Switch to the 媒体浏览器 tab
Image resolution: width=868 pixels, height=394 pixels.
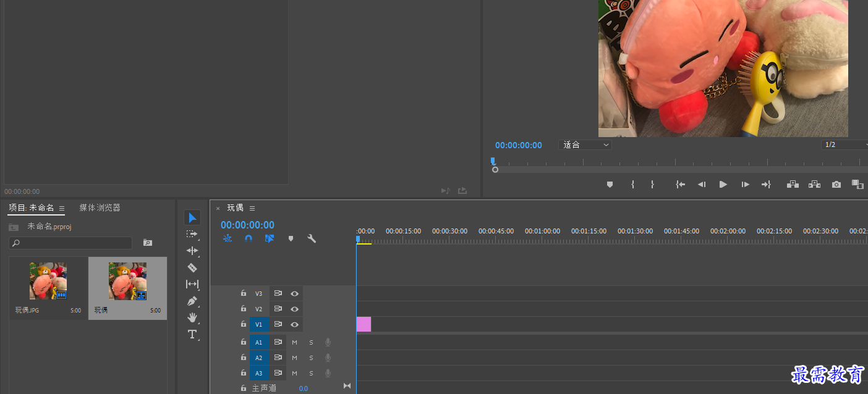pos(100,208)
